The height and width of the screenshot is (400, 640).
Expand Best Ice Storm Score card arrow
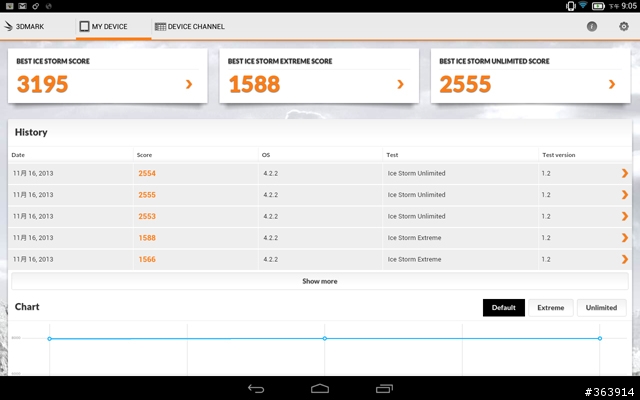189,84
